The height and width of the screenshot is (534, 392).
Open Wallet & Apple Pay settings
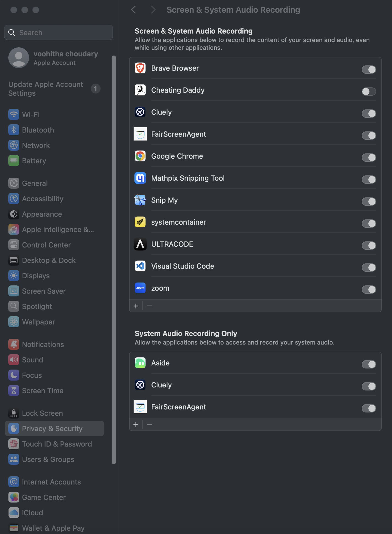54,528
